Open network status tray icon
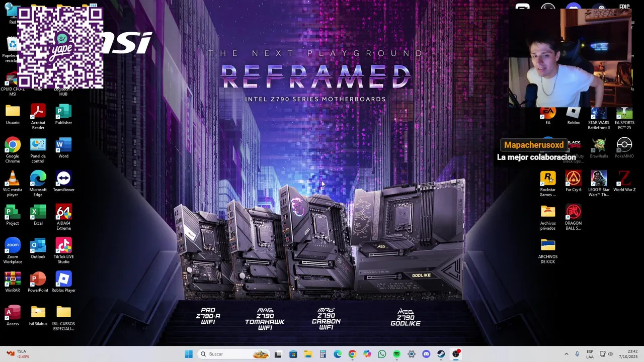 pos(602,354)
